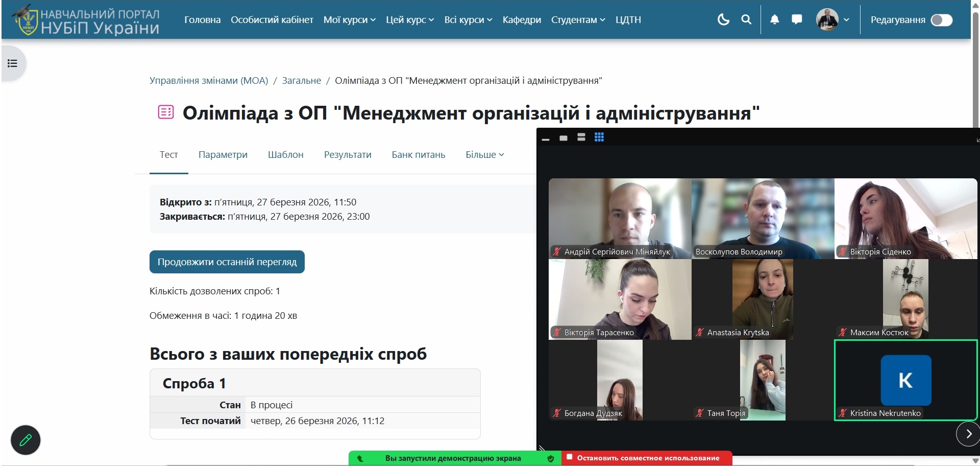Image resolution: width=980 pixels, height=466 pixels.
Task: Open the notifications bell
Action: pos(774,20)
